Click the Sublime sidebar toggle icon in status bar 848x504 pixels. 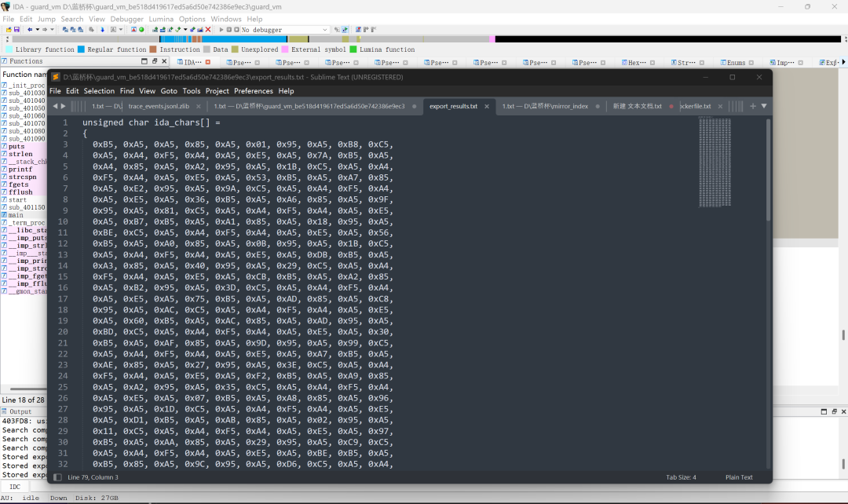click(x=58, y=477)
